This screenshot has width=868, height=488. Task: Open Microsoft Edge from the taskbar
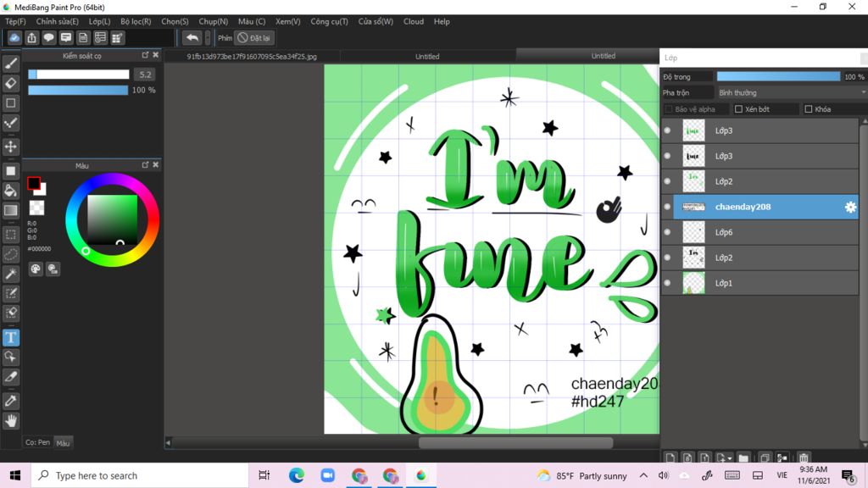[296, 475]
